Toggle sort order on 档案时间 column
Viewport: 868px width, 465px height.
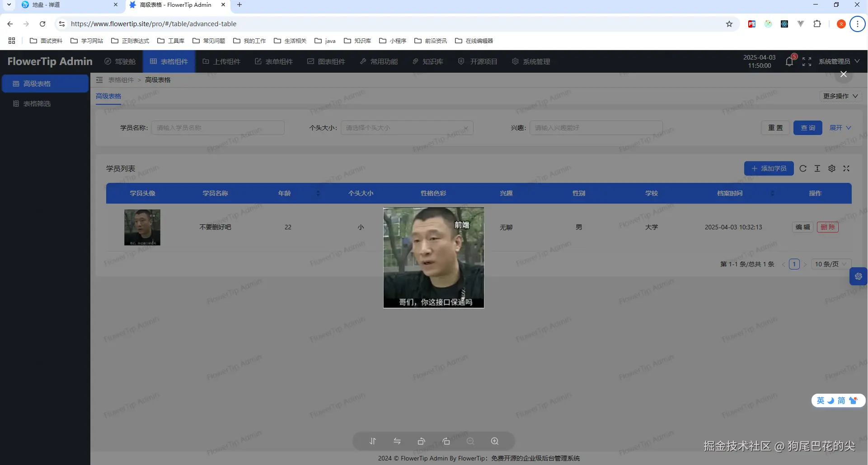pos(772,193)
